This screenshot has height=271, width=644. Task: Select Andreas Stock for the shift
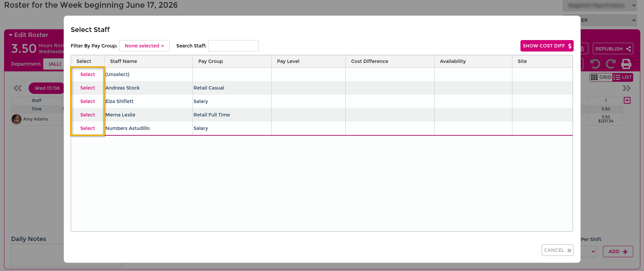pyautogui.click(x=88, y=88)
